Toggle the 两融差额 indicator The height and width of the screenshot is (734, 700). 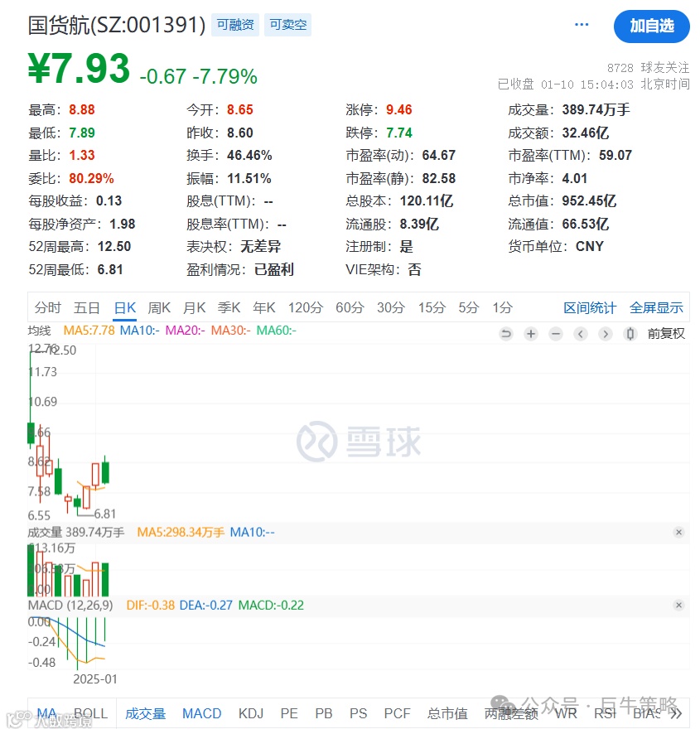click(511, 713)
